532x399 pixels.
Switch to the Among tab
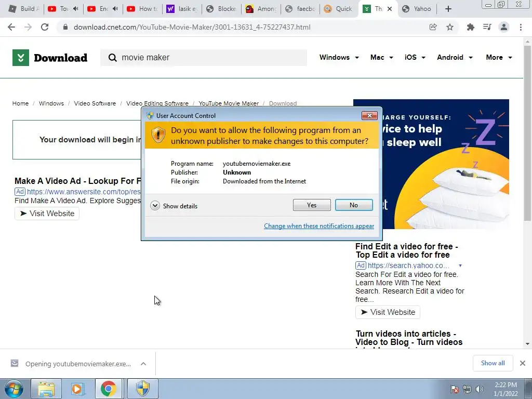coord(261,9)
